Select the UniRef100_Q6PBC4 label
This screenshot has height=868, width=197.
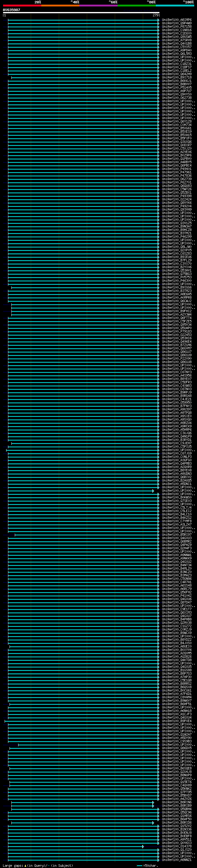177,165
